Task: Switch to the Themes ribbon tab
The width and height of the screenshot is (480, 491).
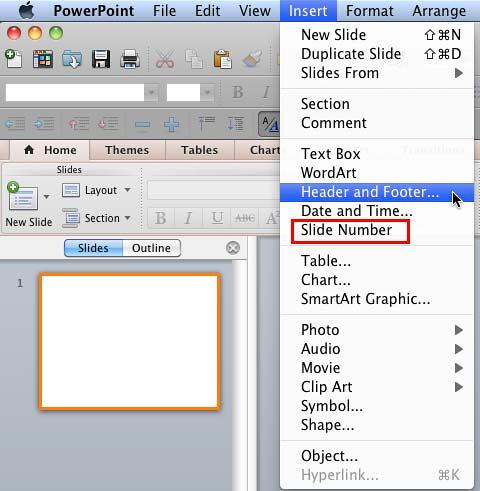Action: (127, 150)
